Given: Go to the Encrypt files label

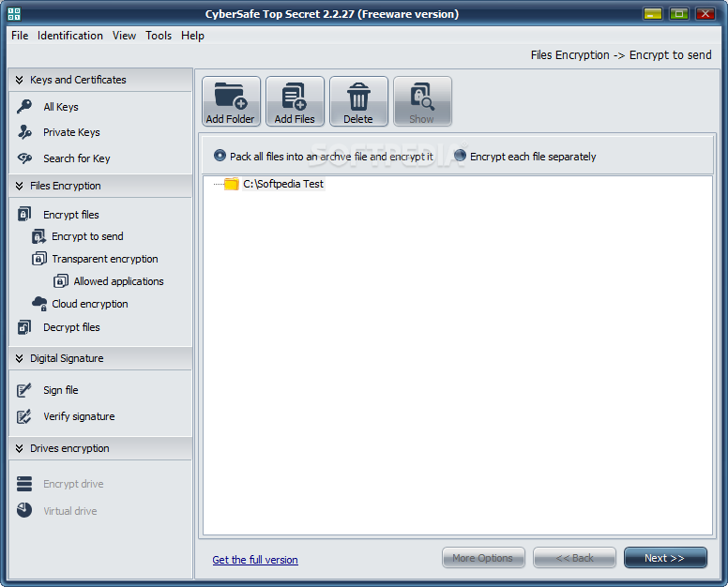Looking at the screenshot, I should [x=71, y=215].
